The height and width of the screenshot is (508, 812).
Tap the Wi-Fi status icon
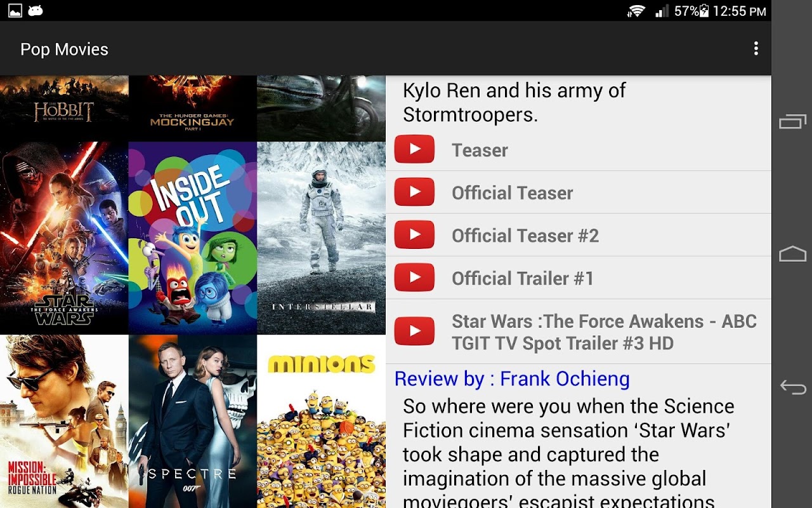[x=636, y=11]
